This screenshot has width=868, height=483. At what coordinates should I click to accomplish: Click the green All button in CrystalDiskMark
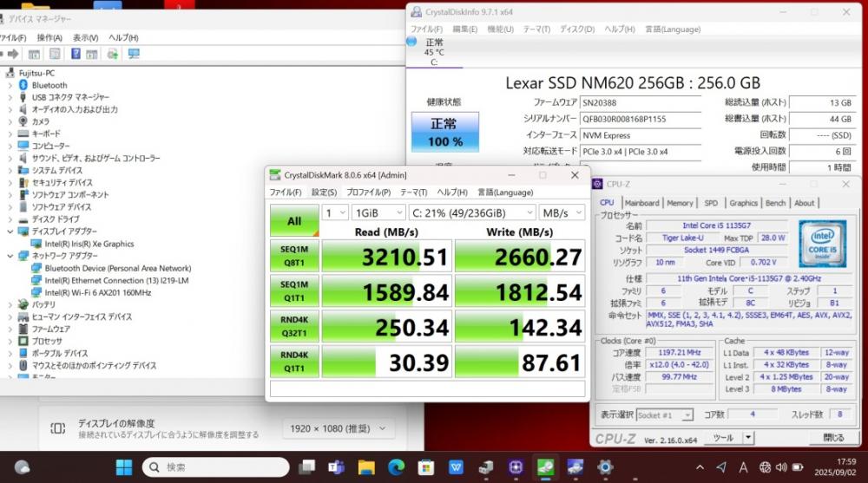pyautogui.click(x=294, y=221)
